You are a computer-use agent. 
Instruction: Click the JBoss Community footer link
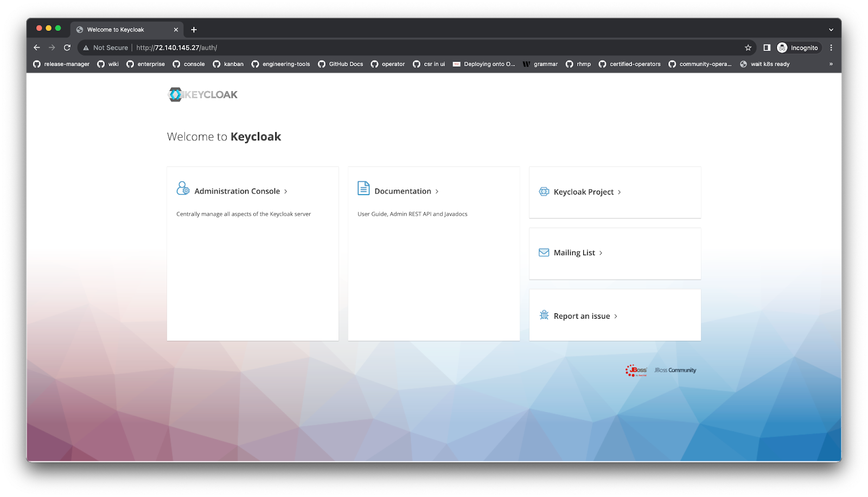675,370
